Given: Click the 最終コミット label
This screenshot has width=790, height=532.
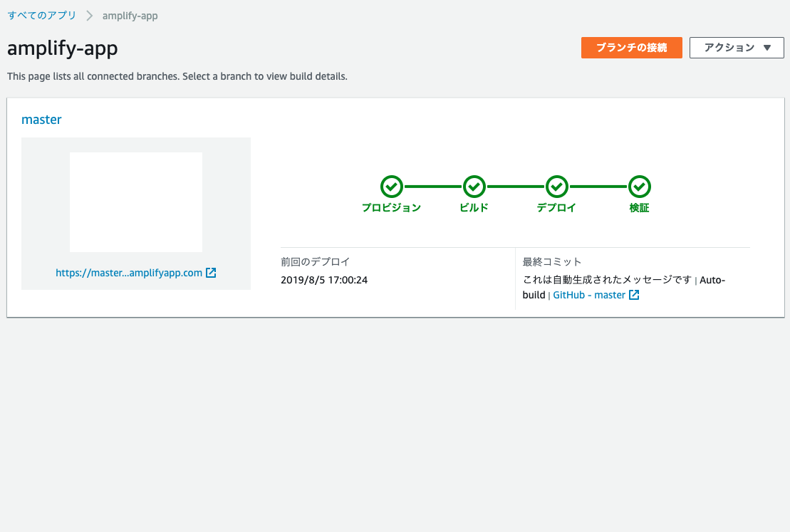Looking at the screenshot, I should click(x=551, y=262).
